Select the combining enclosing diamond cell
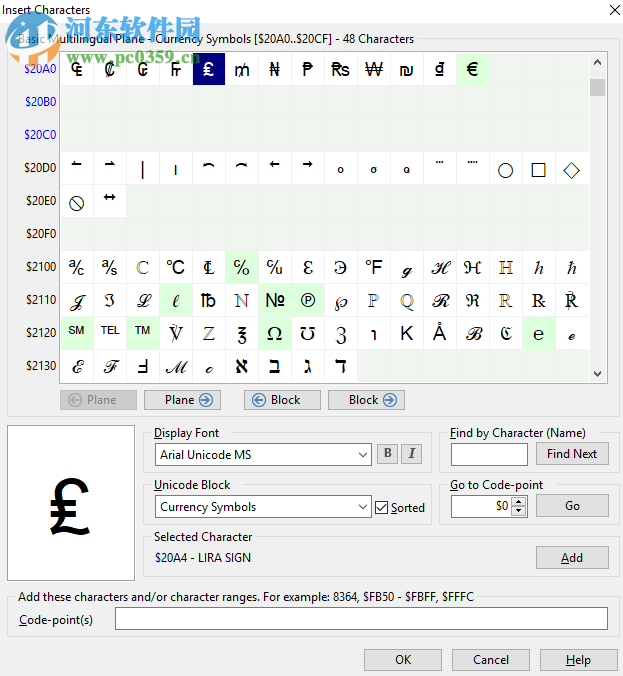This screenshot has width=623, height=676. 572,168
